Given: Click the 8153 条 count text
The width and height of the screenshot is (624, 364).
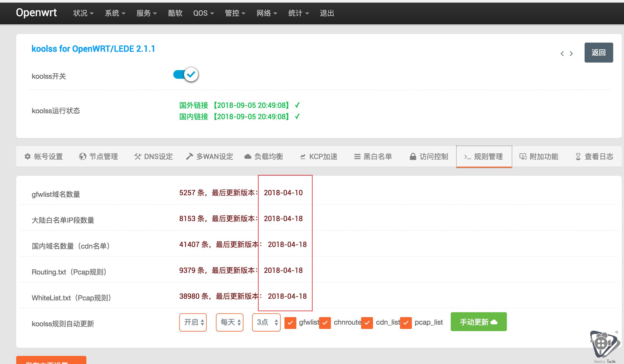Looking at the screenshot, I should 192,218.
